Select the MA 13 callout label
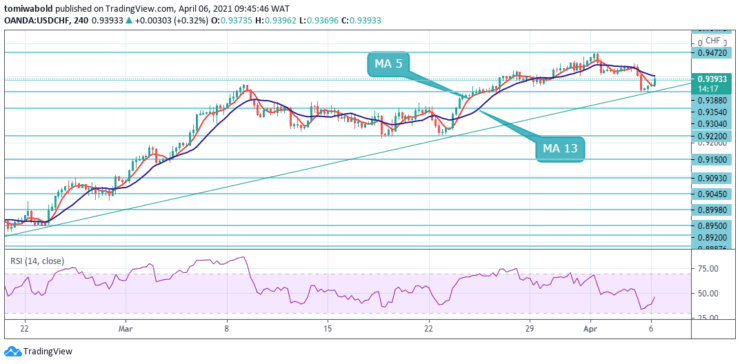 tap(560, 150)
